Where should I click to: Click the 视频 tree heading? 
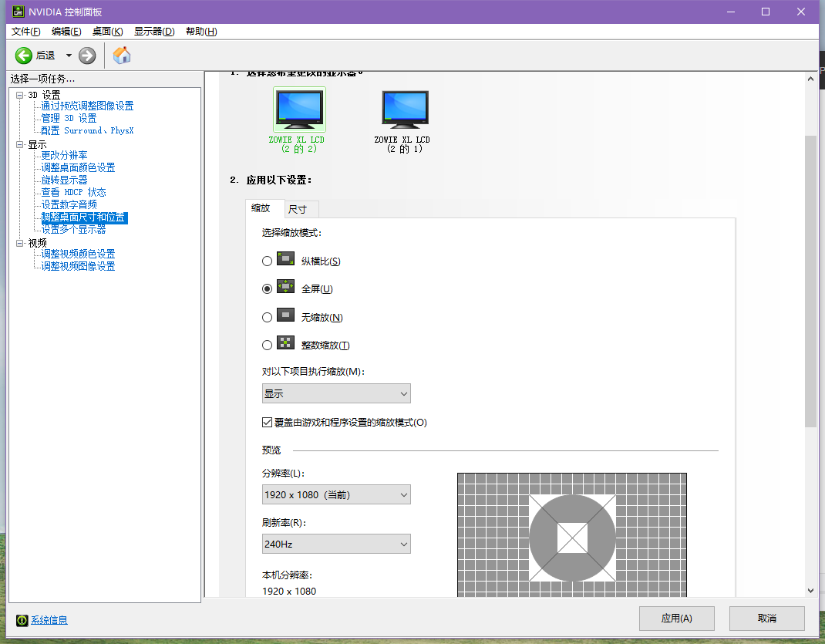[x=37, y=243]
